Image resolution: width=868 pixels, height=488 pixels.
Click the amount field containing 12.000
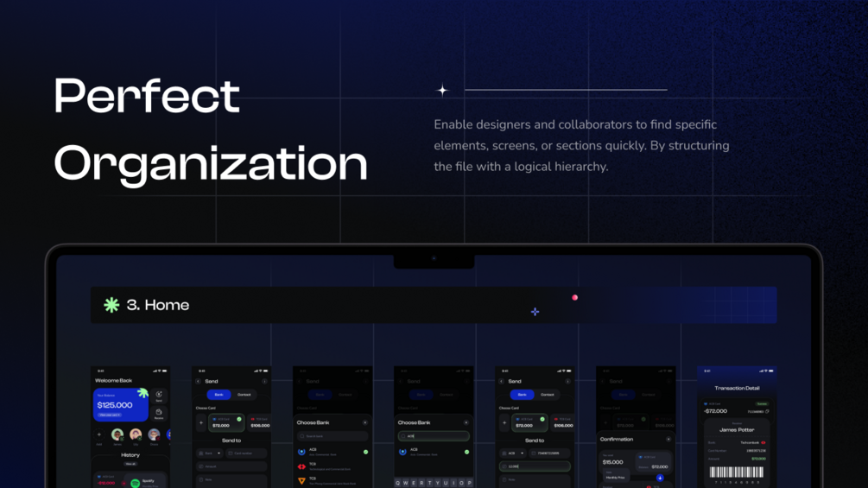point(535,466)
